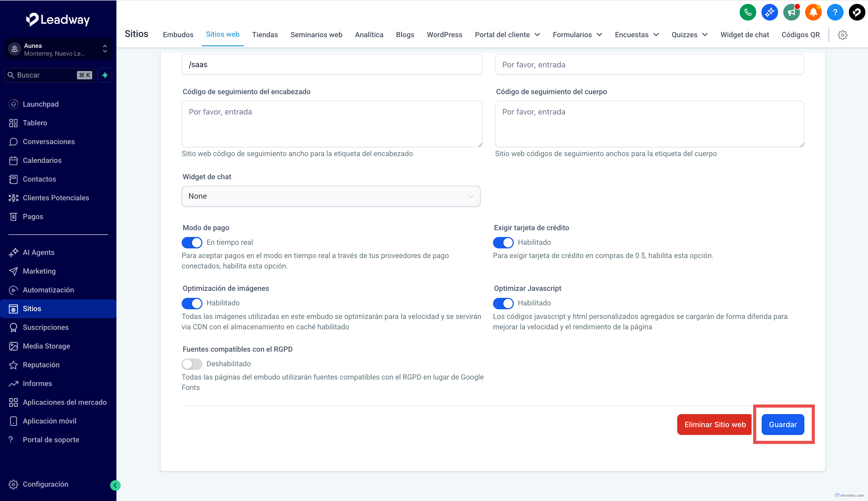Open the megaphone announcements icon

pyautogui.click(x=791, y=13)
